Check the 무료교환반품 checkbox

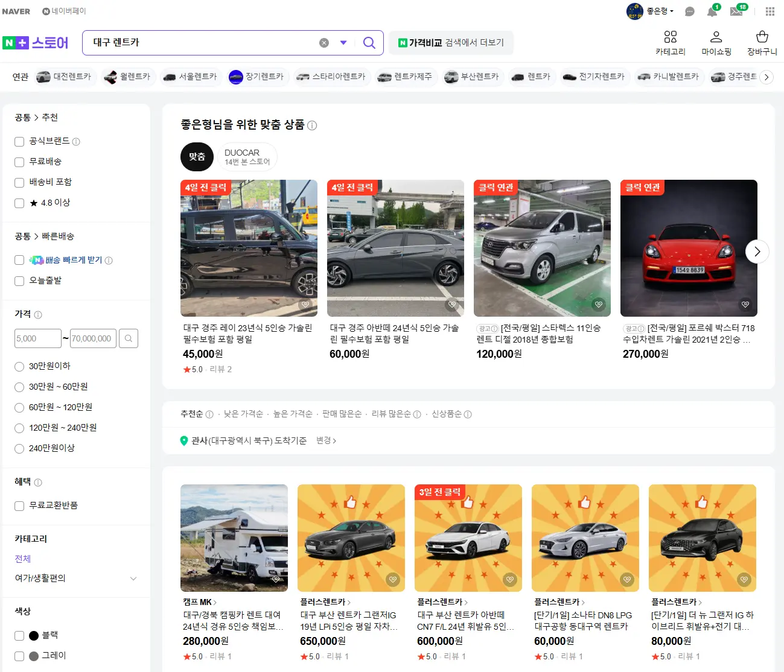(x=19, y=506)
